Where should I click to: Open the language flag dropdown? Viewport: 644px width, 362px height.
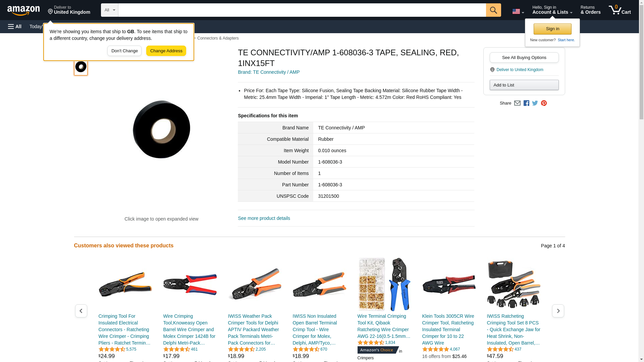[518, 11]
